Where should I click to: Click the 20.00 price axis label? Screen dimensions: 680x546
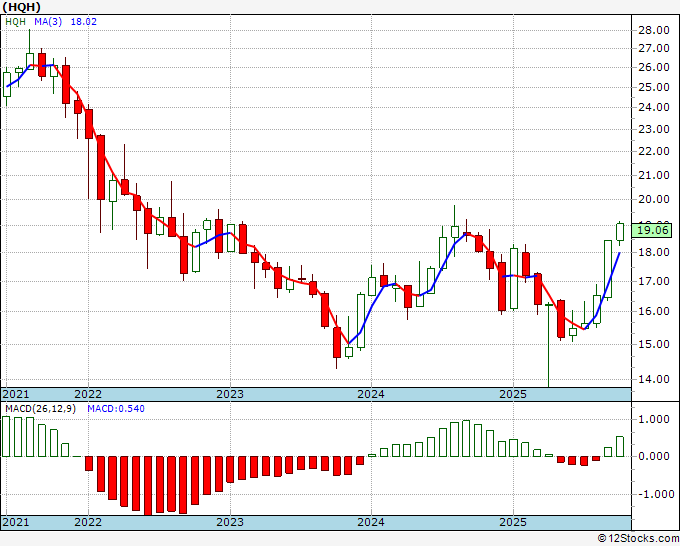[654, 199]
